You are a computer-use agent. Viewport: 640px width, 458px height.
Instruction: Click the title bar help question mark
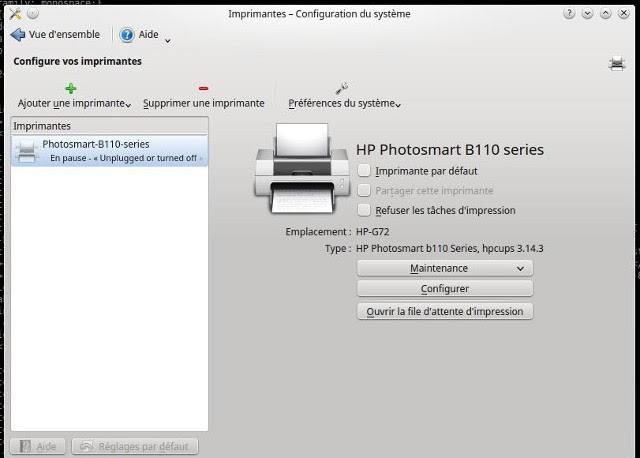[x=569, y=13]
